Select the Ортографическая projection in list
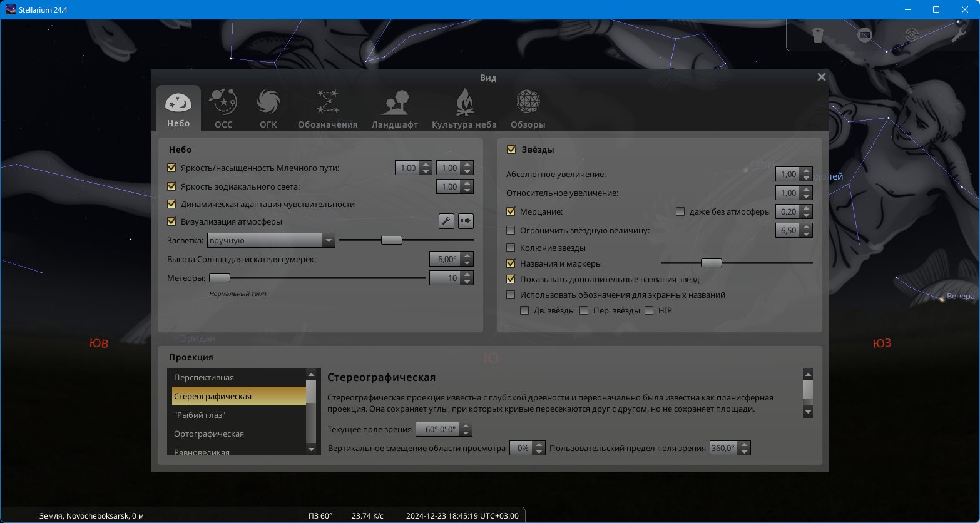Viewport: 980px width, 523px height. tap(238, 434)
